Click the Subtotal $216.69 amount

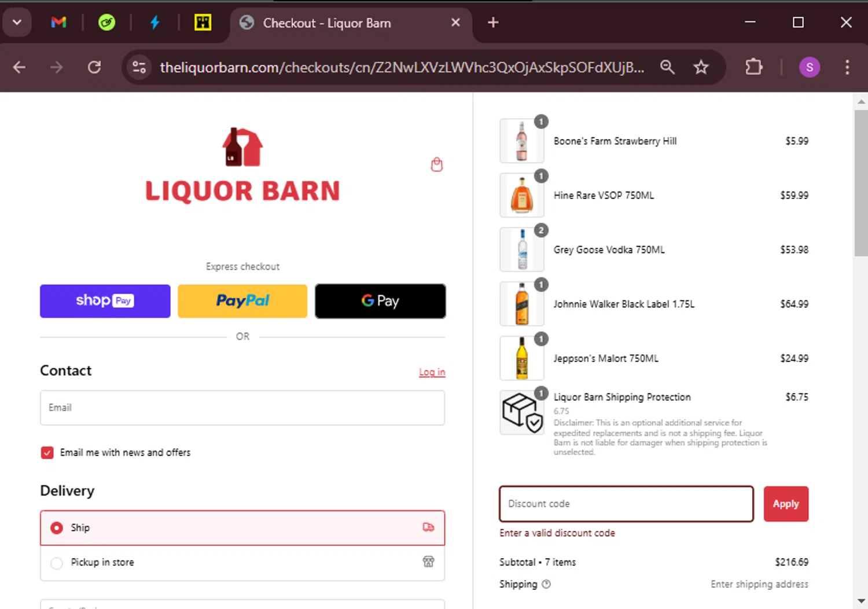point(792,562)
